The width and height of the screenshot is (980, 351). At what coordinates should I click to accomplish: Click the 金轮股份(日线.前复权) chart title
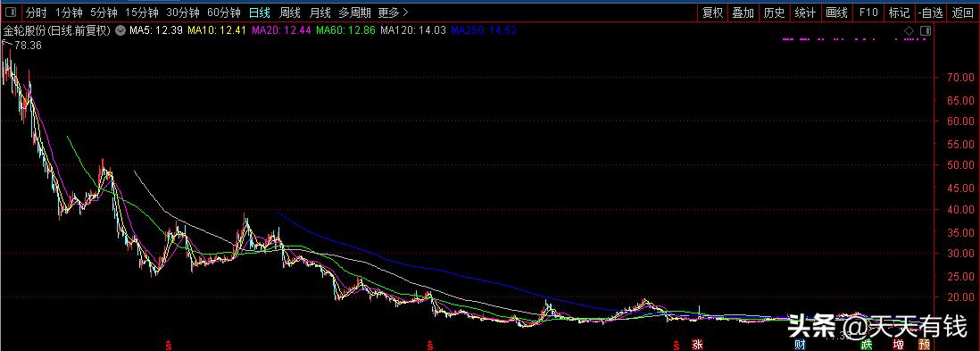tap(57, 30)
